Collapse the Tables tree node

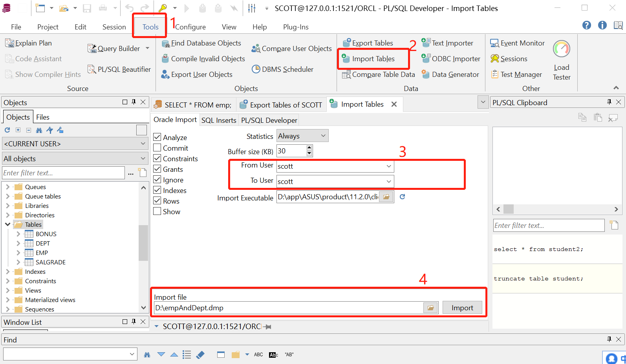pos(8,224)
